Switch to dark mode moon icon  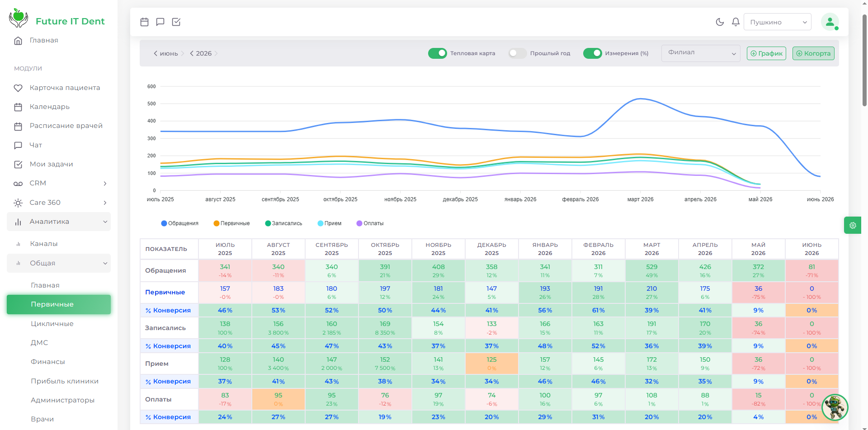(720, 22)
